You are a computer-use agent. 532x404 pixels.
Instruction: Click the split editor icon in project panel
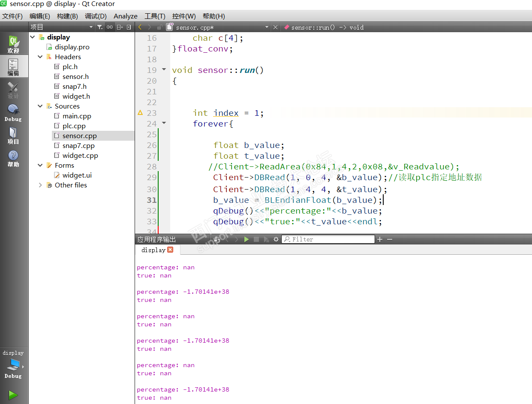(120, 27)
